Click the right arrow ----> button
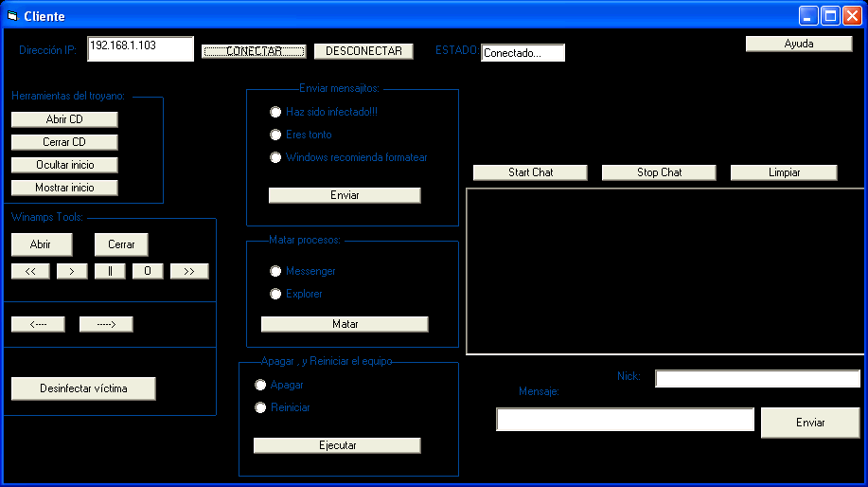868x487 pixels. tap(106, 324)
